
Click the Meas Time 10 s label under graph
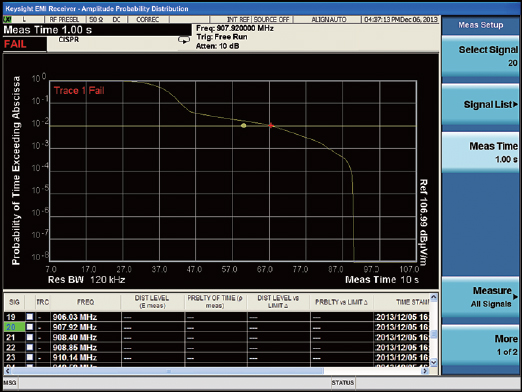click(x=382, y=279)
